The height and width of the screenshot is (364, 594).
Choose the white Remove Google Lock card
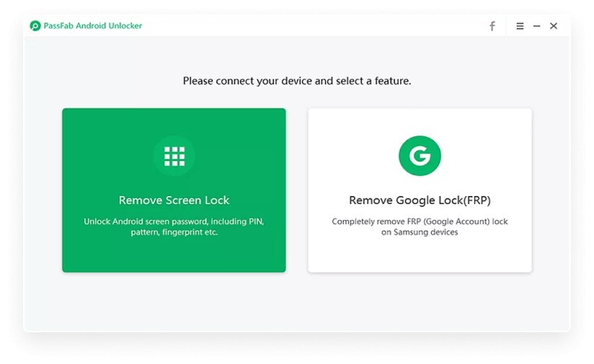click(420, 190)
